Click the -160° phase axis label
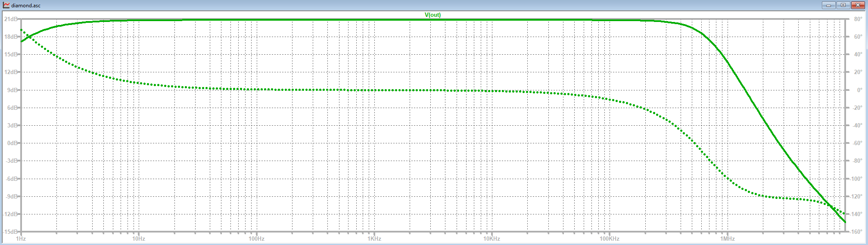 856,232
